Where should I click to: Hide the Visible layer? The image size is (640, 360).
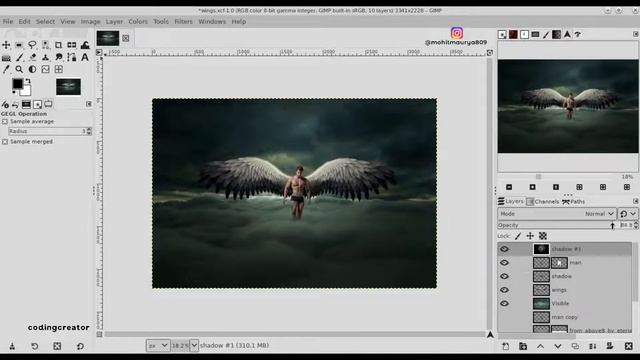[x=504, y=303]
